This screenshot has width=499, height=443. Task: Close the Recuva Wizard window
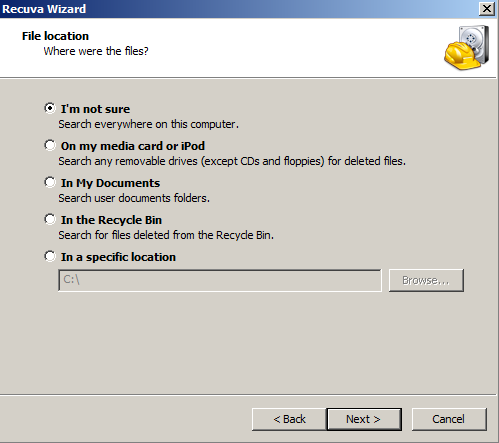487,8
